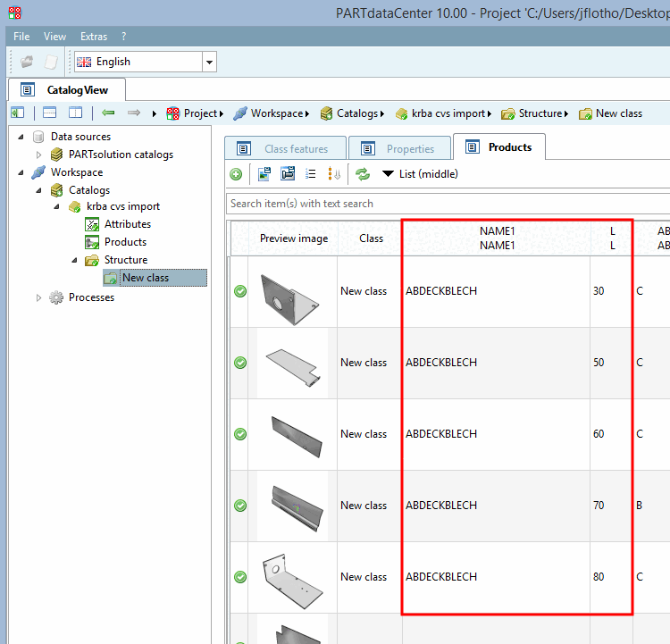Screen dimensions: 670x644
Task: Click the sort order icon in Products toolbar
Action: click(334, 174)
